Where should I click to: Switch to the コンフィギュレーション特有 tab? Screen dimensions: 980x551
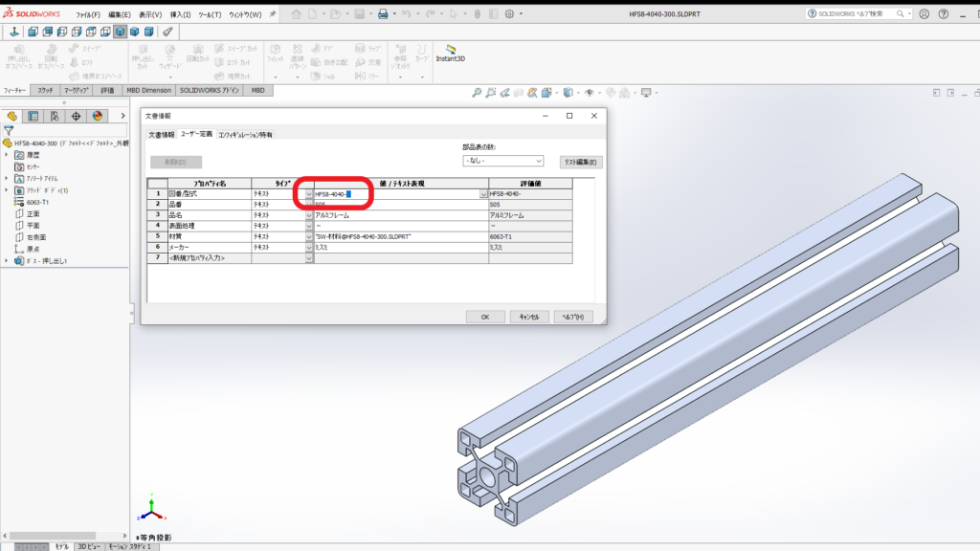[245, 135]
